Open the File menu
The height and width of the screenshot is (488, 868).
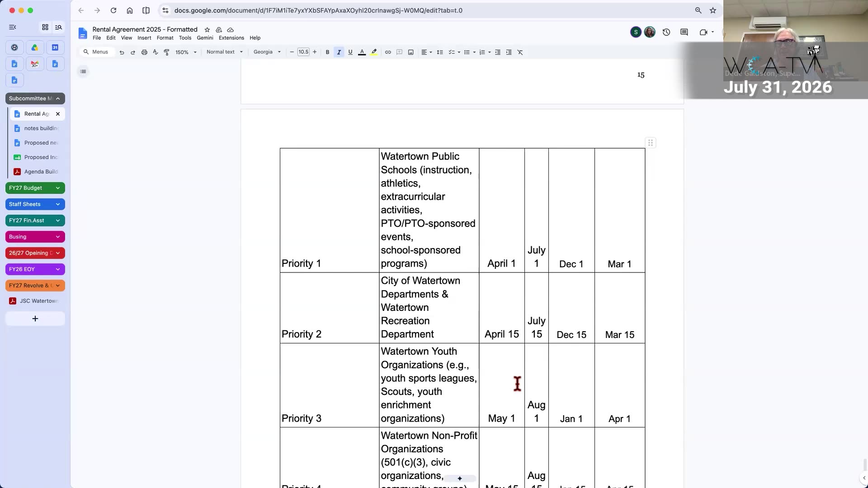[97, 38]
